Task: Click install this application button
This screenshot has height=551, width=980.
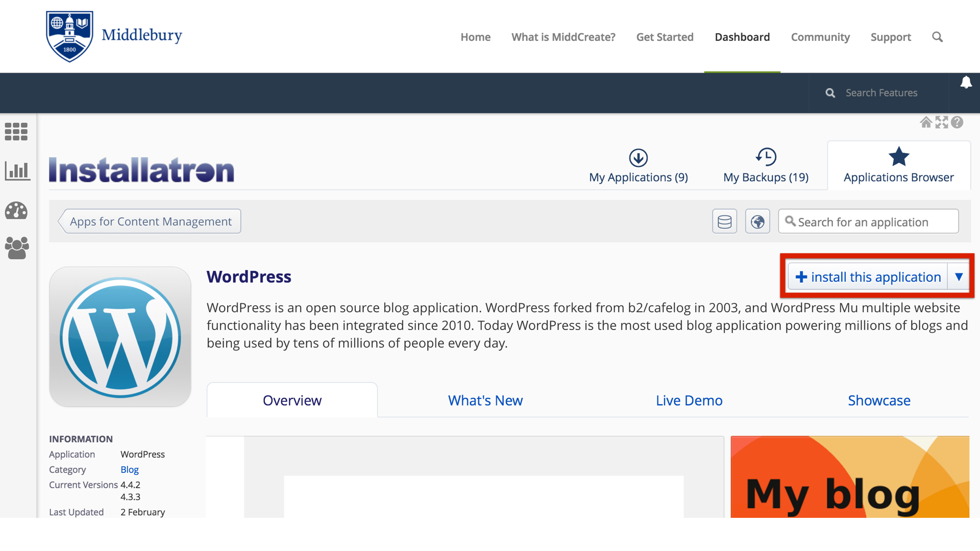Action: tap(868, 277)
